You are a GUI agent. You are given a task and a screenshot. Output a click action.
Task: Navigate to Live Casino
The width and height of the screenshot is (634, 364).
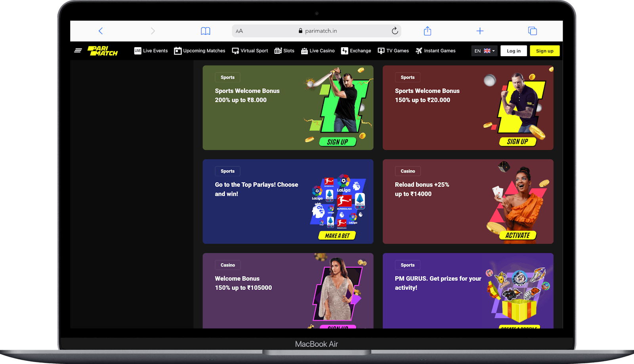tap(318, 51)
